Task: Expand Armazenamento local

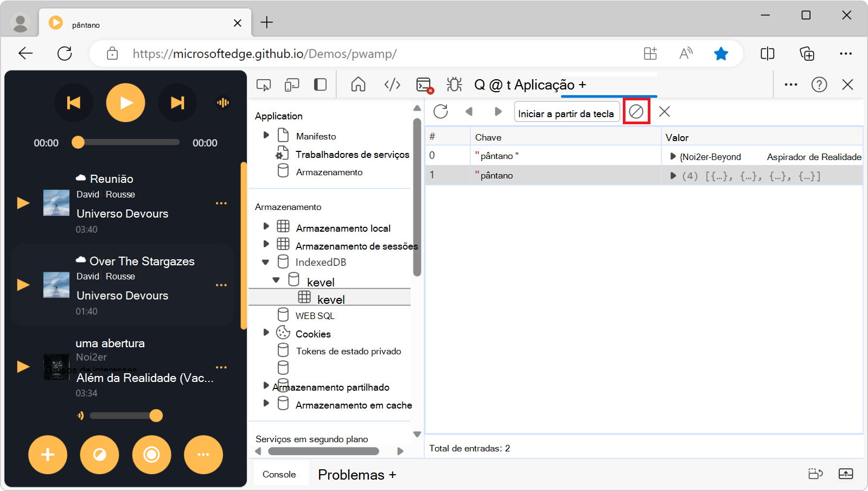Action: pos(266,226)
